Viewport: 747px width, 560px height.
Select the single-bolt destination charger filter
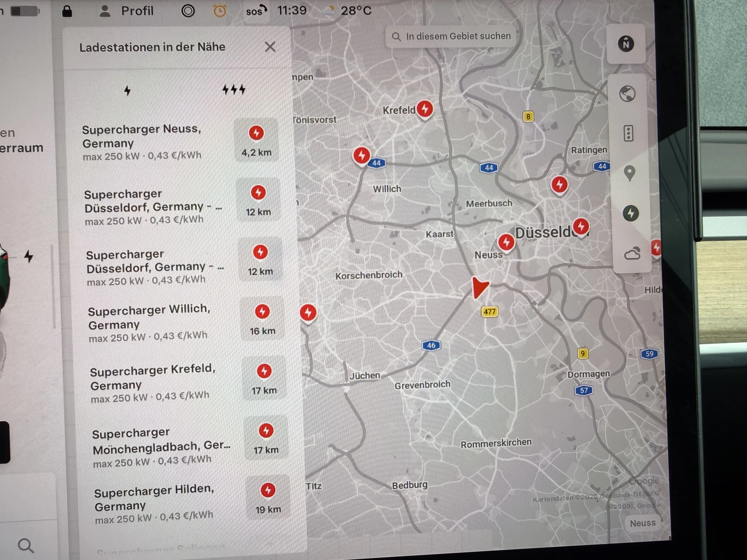tap(127, 90)
